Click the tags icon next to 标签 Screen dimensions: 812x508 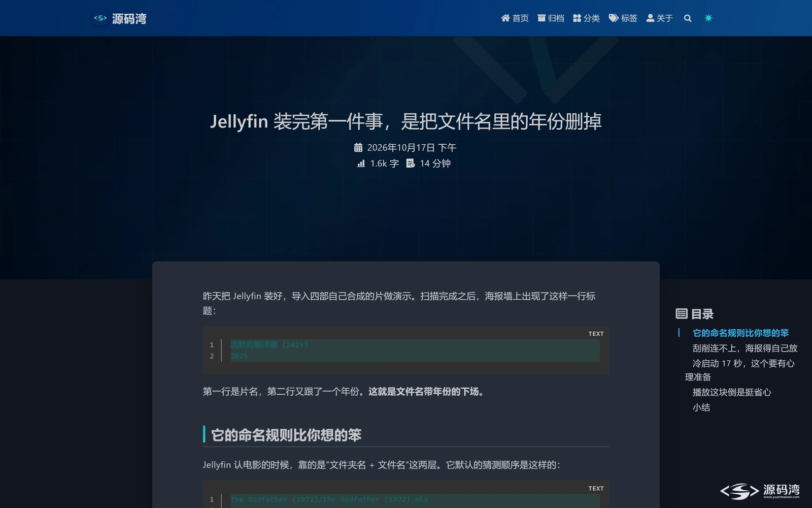point(614,18)
